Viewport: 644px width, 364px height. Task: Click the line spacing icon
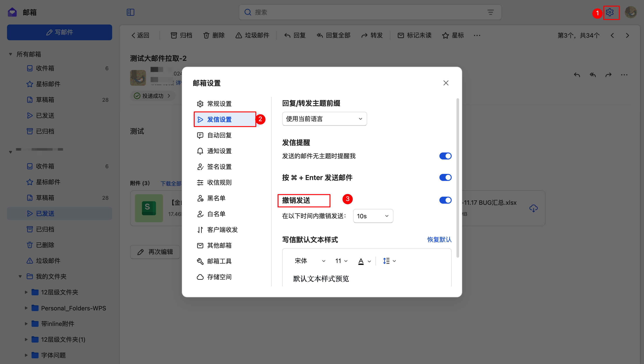pyautogui.click(x=386, y=261)
